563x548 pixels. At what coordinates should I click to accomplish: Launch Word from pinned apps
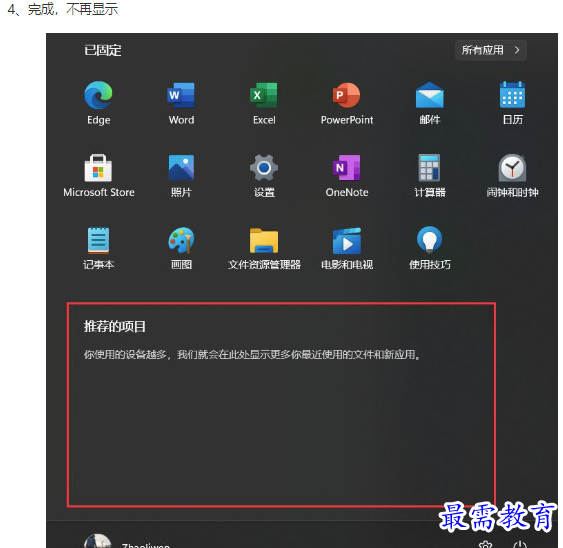(x=181, y=102)
